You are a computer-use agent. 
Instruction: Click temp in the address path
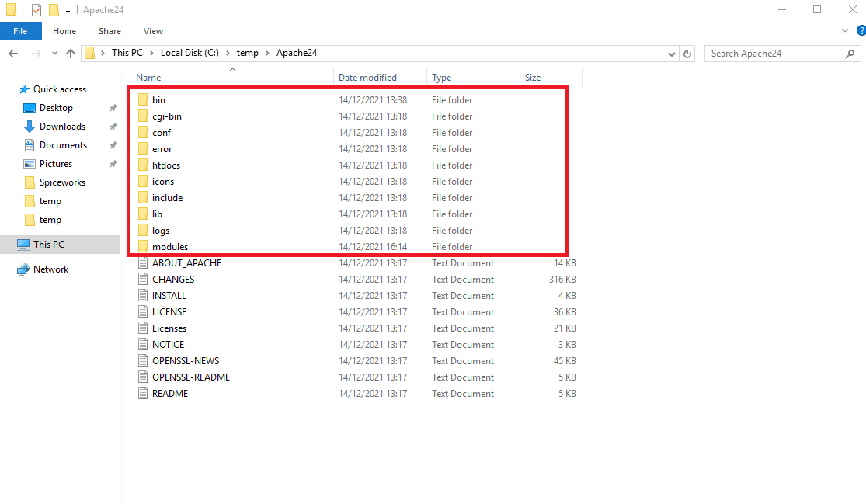(x=248, y=53)
